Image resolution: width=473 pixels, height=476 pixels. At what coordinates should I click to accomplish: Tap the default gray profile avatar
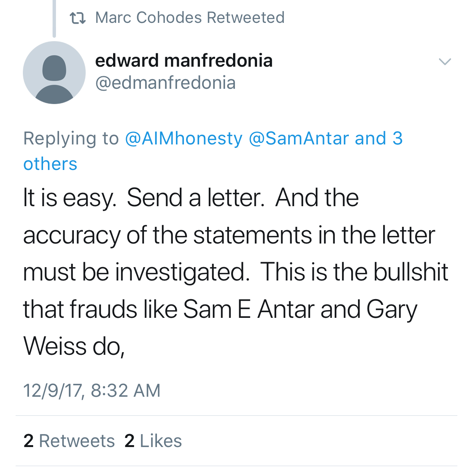coord(54,72)
